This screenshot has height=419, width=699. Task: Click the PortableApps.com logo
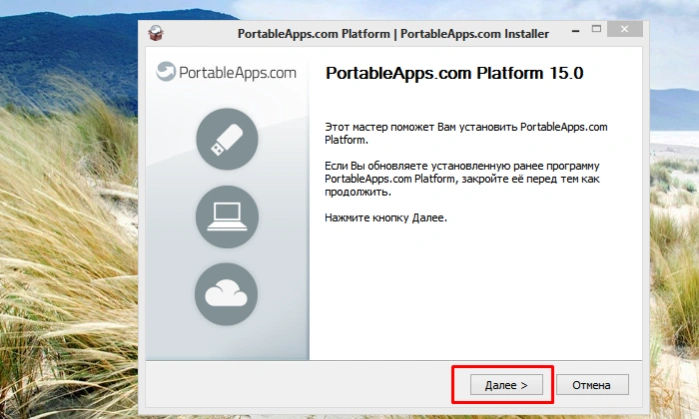tap(226, 72)
